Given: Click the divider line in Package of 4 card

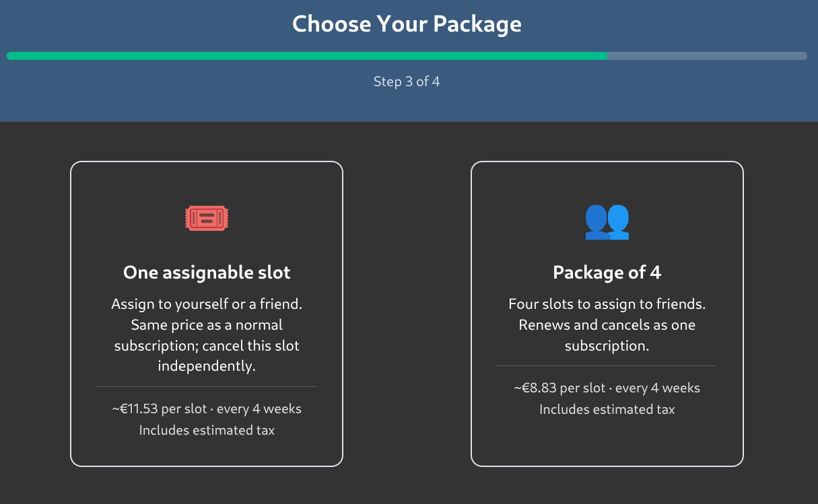Looking at the screenshot, I should click(607, 366).
